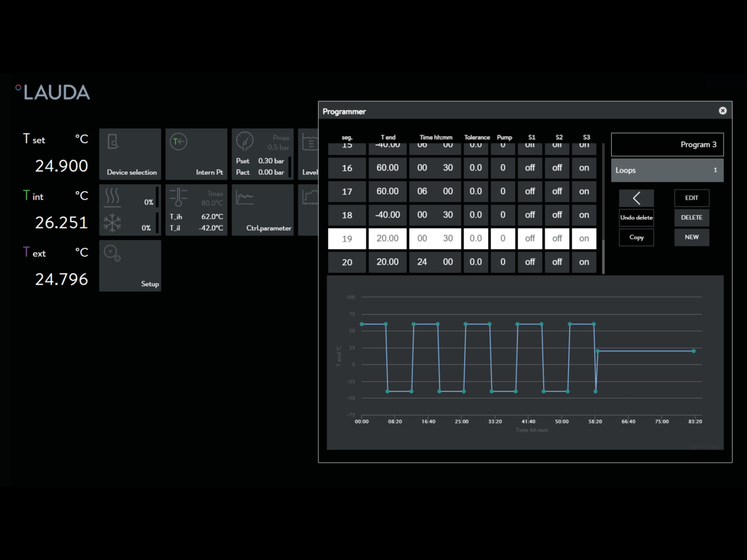Click the Program 3 name field

coord(667,145)
